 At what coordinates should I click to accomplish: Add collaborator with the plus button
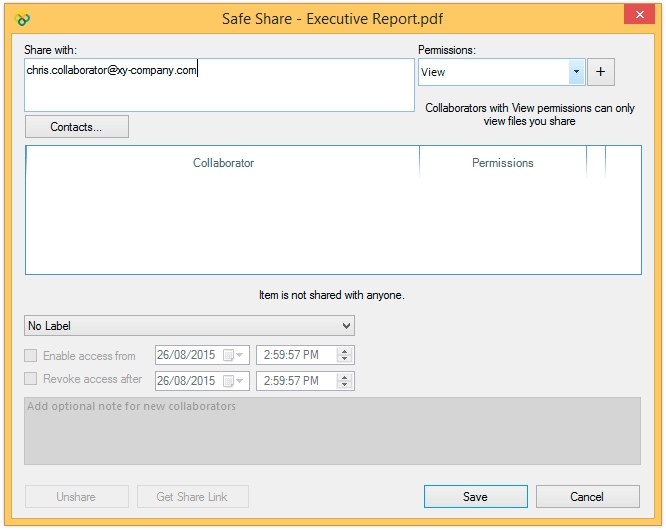coord(601,72)
